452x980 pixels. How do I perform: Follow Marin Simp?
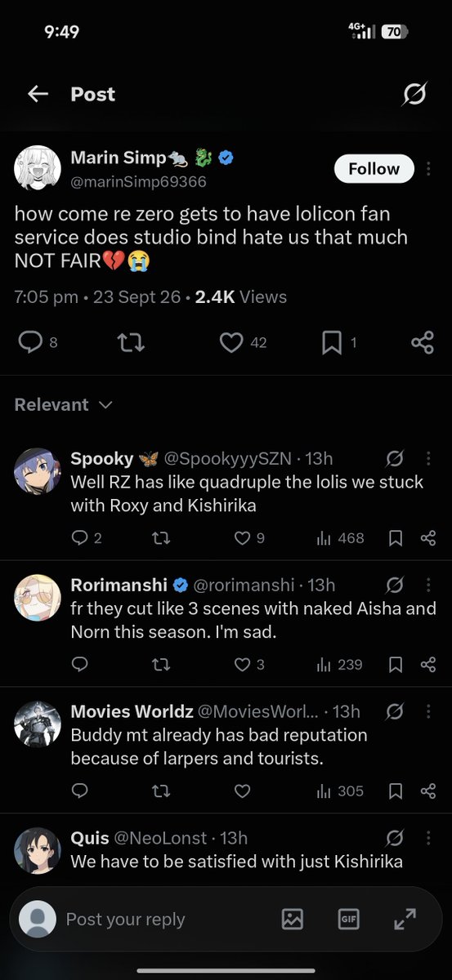[374, 169]
